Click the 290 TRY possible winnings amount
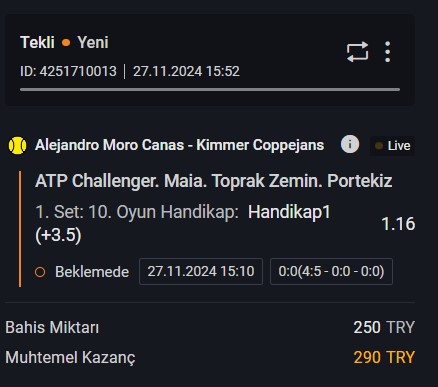This screenshot has height=387, width=438. tap(384, 357)
